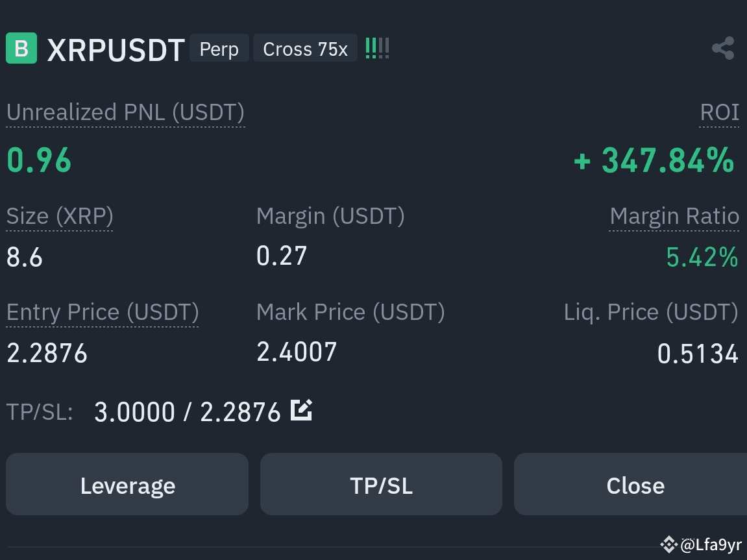Expand the Unrealized PNL tooltip

point(125,112)
